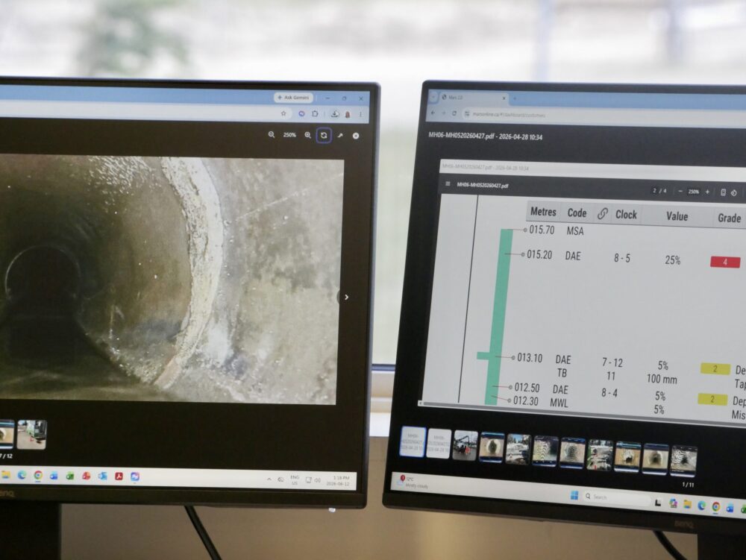746x560 pixels.
Task: Click the PDF fit-to-page icon
Action: (723, 192)
